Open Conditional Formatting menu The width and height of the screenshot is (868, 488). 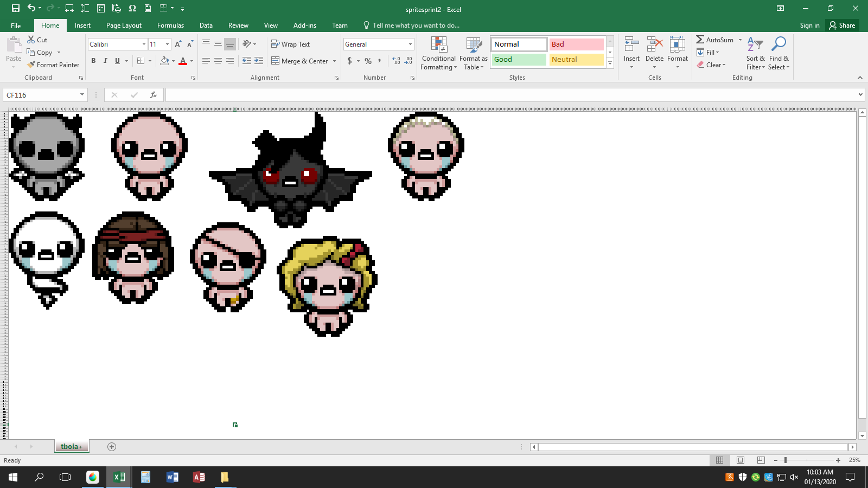438,53
